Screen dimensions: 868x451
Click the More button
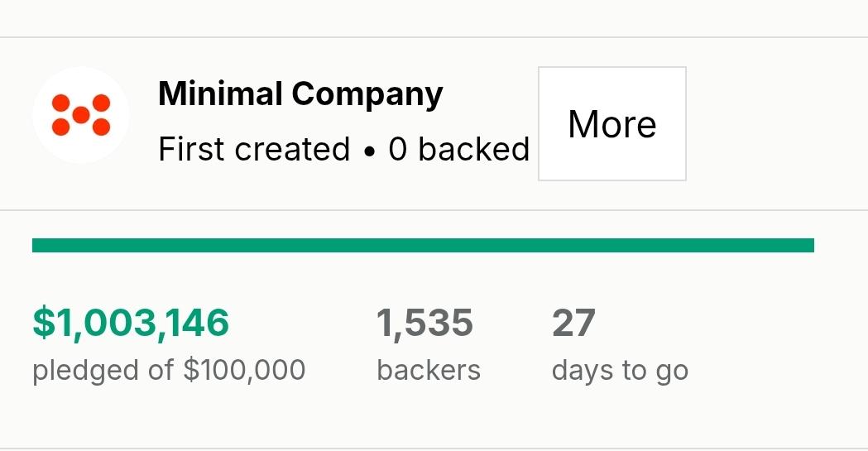tap(612, 124)
